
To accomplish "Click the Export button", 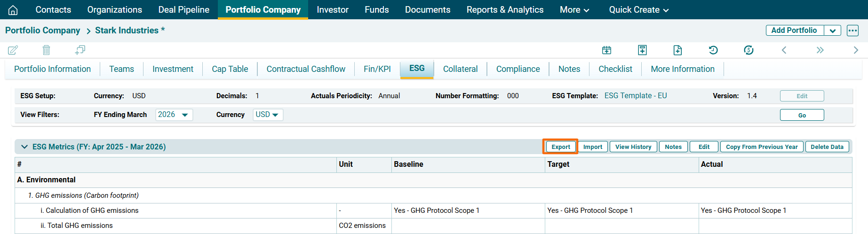I will (560, 147).
